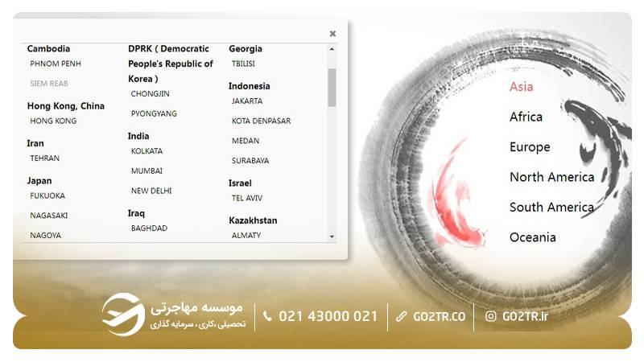The height and width of the screenshot is (362, 644).
Task: Click the phone number 021 43000 021
Action: click(x=328, y=316)
